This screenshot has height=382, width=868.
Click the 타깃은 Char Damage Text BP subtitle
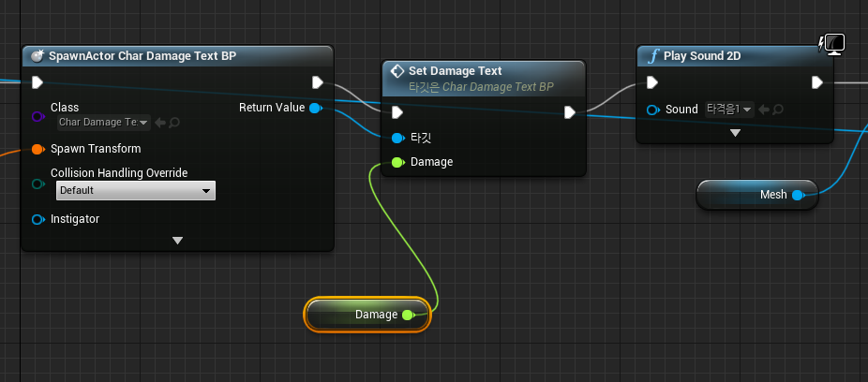coord(481,87)
